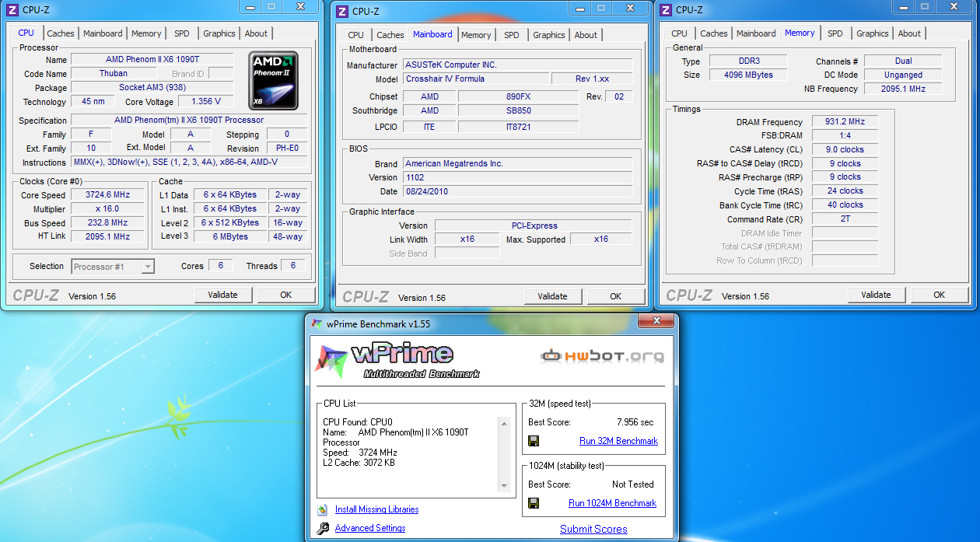Click the BIOS Date 08/24/2010
Image resolution: width=980 pixels, height=542 pixels.
tap(517, 192)
